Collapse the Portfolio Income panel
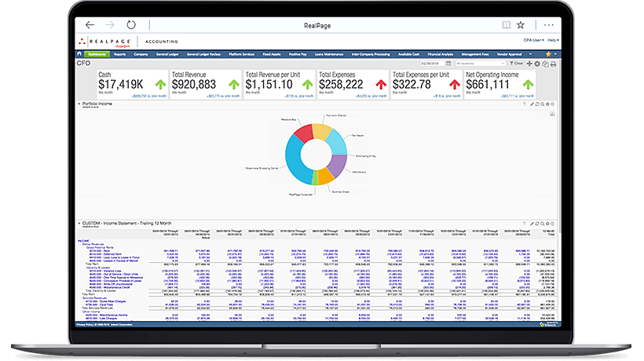 (79, 104)
